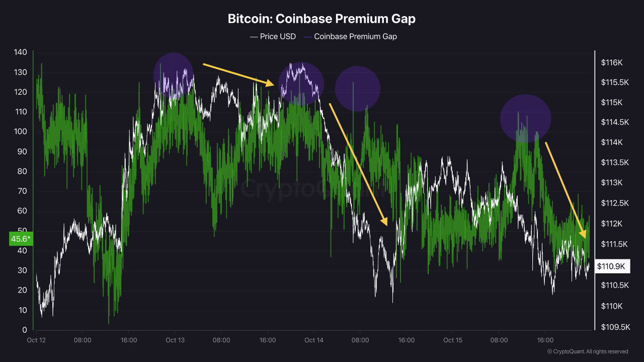The width and height of the screenshot is (644, 362).
Task: Select the purple highlight circle just before Oct 14
Action: [x=301, y=83]
